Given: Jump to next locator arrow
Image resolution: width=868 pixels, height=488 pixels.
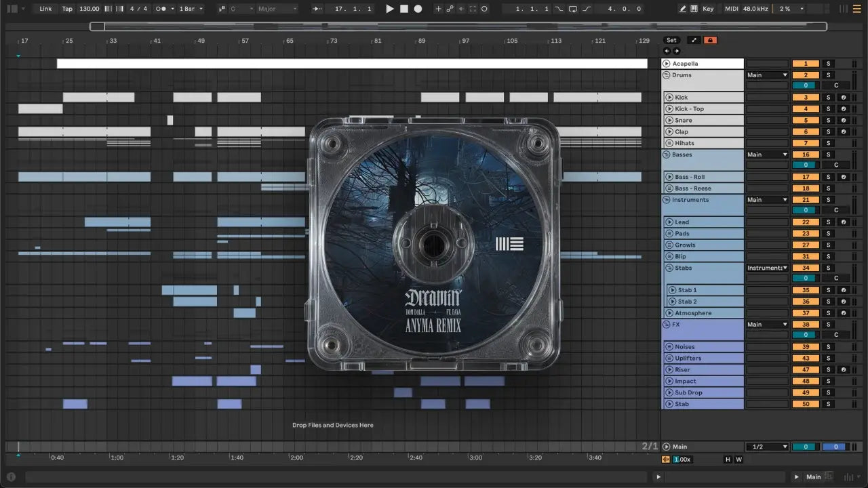Looking at the screenshot, I should tap(677, 51).
